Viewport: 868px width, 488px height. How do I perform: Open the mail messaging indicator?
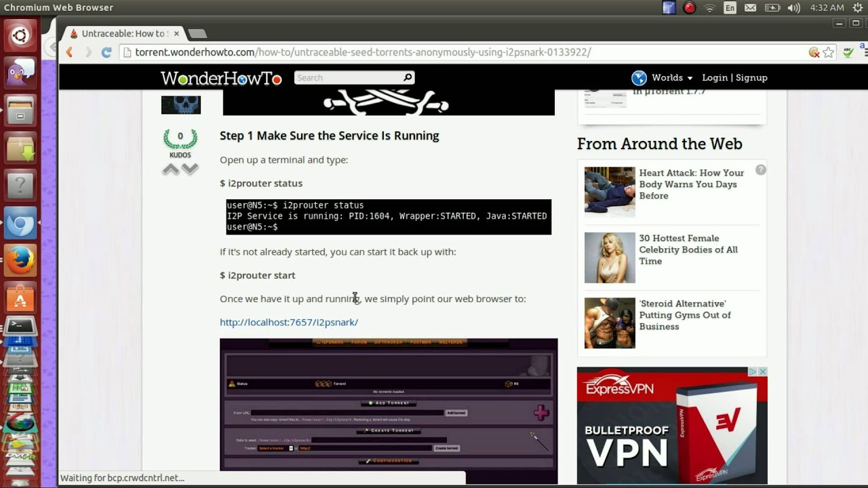750,8
